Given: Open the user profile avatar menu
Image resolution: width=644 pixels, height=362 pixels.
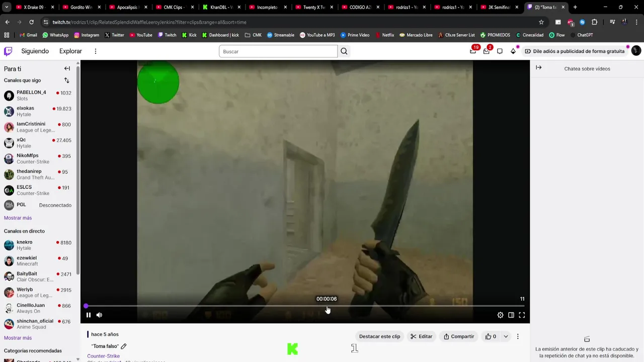Looking at the screenshot, I should pyautogui.click(x=636, y=51).
